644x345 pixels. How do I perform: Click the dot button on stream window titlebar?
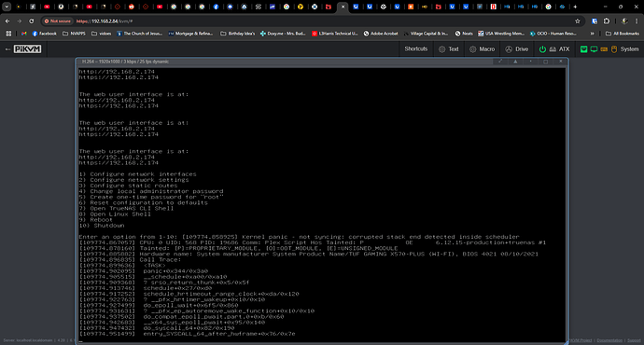tap(530, 62)
